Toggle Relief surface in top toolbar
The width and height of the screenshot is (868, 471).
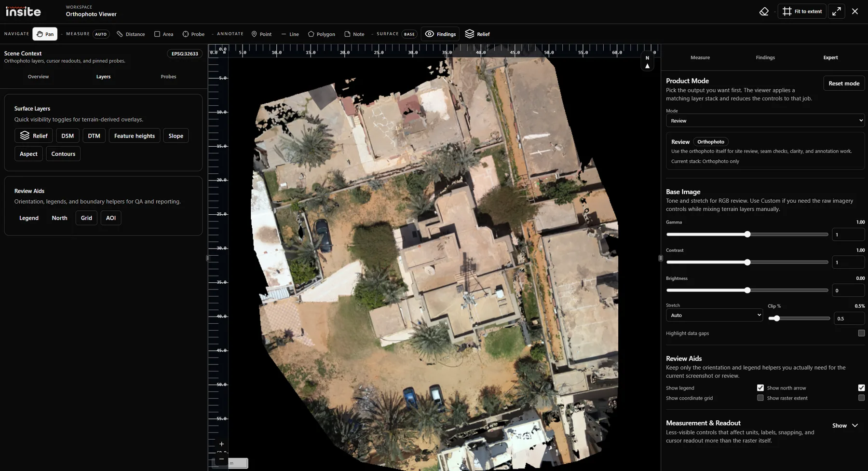pyautogui.click(x=477, y=34)
